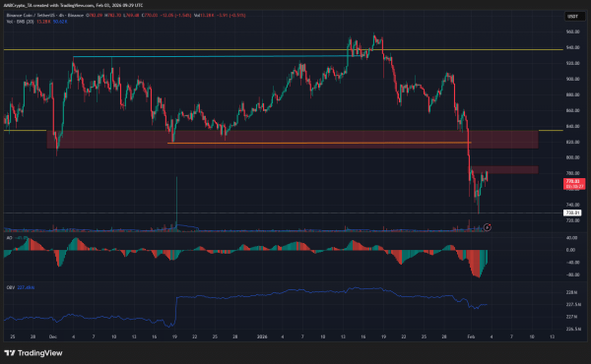
Task: Click the 226.5M value on OBV scale
Action: click(x=572, y=329)
